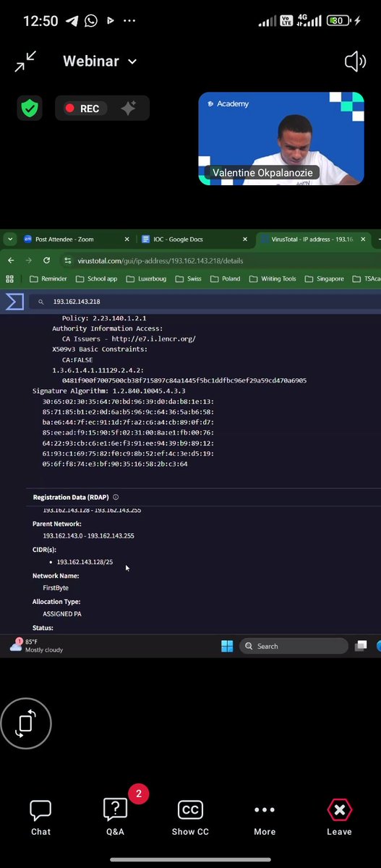Open the Chat panel
This screenshot has width=381, height=868.
tap(40, 817)
